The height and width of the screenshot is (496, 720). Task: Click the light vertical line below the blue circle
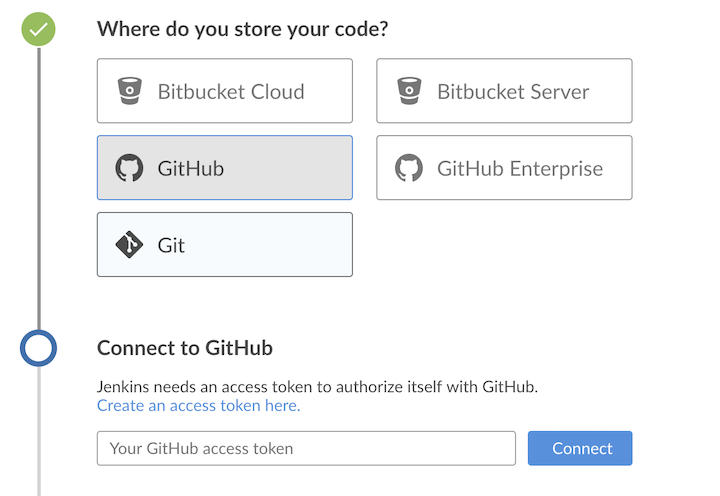click(x=38, y=430)
